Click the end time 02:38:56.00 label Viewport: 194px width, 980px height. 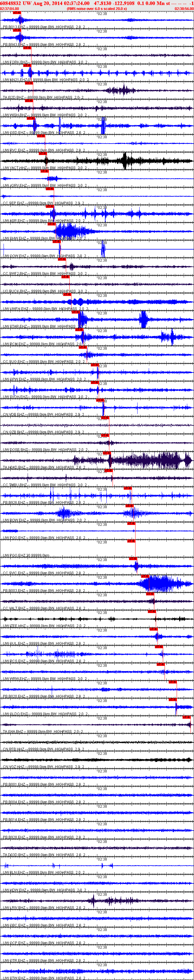pos(184,9)
